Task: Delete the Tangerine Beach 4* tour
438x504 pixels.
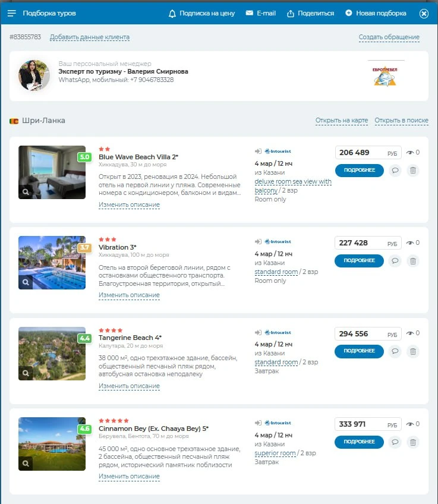Action: coord(413,351)
